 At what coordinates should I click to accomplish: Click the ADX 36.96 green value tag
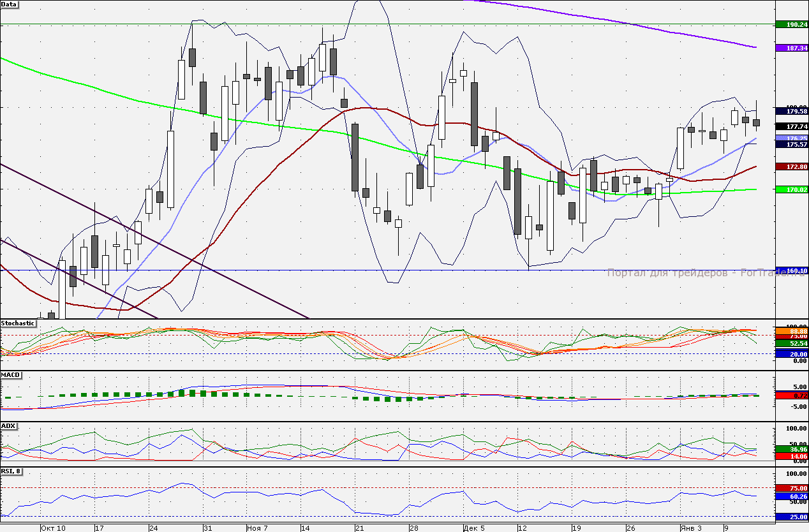(x=791, y=449)
